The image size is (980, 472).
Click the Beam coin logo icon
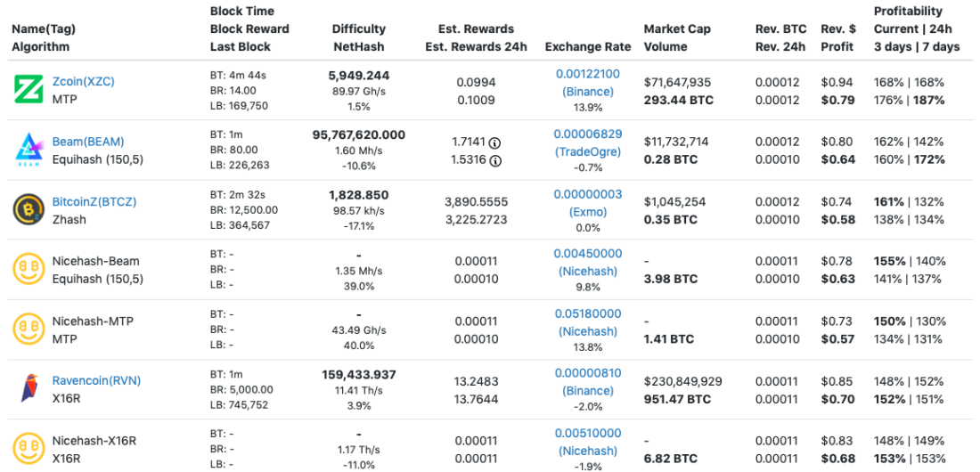click(x=29, y=150)
